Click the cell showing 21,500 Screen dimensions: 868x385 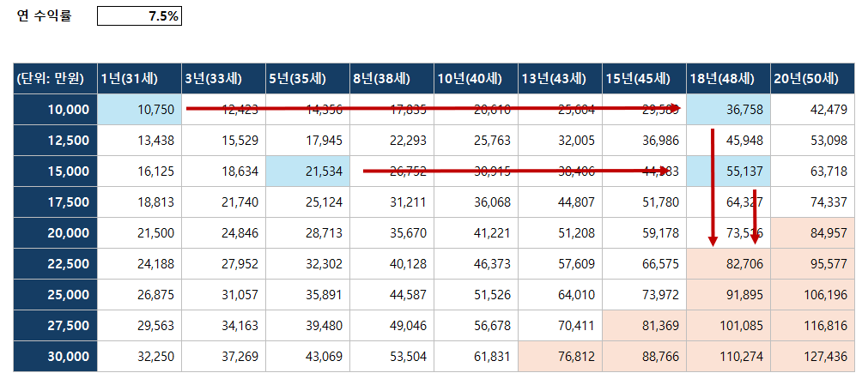(139, 233)
